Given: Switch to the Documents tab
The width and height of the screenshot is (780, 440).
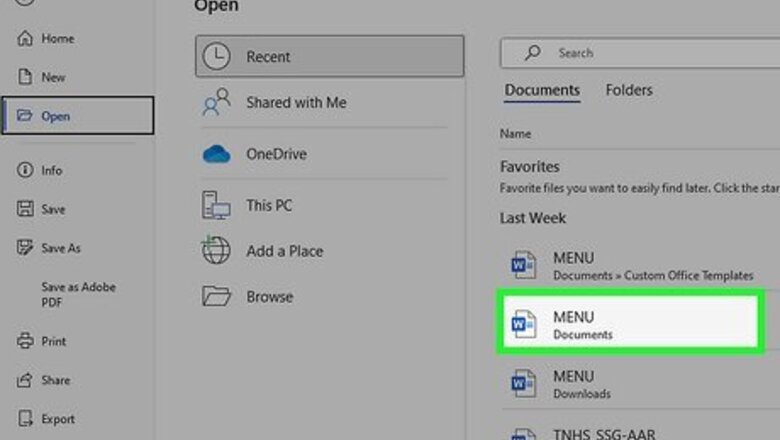Looking at the screenshot, I should (542, 90).
